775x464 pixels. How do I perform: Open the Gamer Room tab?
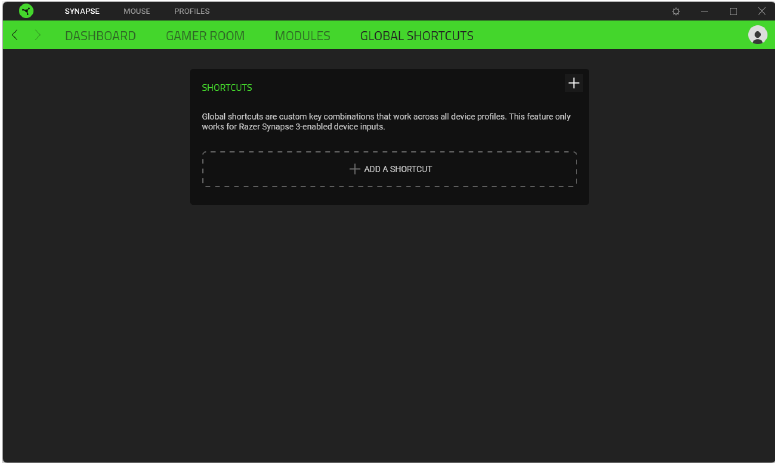pos(205,36)
